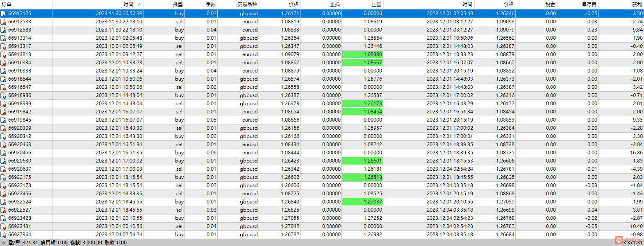Select close time 2023.12.01 16:43:29
Viewport: 644px width, 246px height.
pyautogui.click(x=450, y=104)
